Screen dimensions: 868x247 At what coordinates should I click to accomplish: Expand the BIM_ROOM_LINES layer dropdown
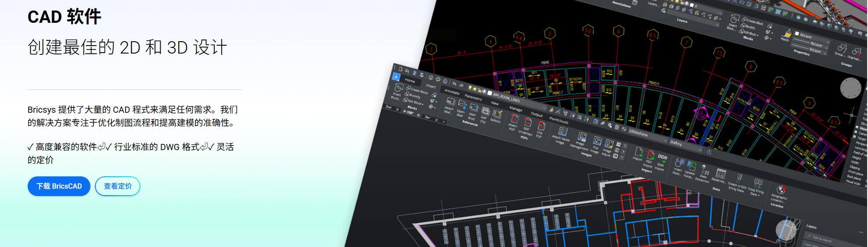click(x=544, y=108)
